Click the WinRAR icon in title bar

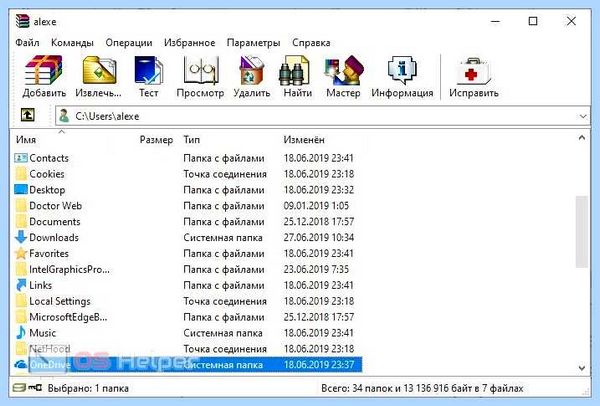pos(22,21)
